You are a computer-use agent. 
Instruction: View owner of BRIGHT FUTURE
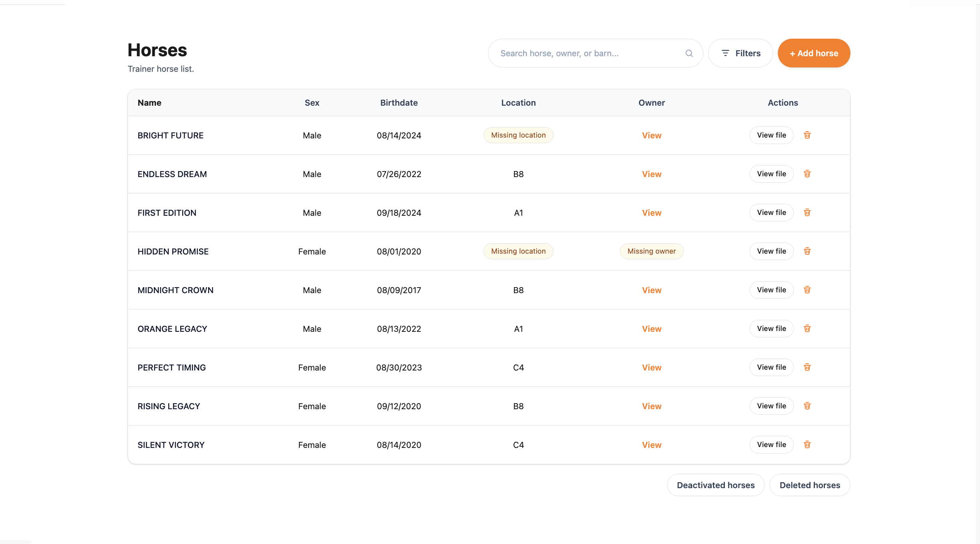click(651, 136)
